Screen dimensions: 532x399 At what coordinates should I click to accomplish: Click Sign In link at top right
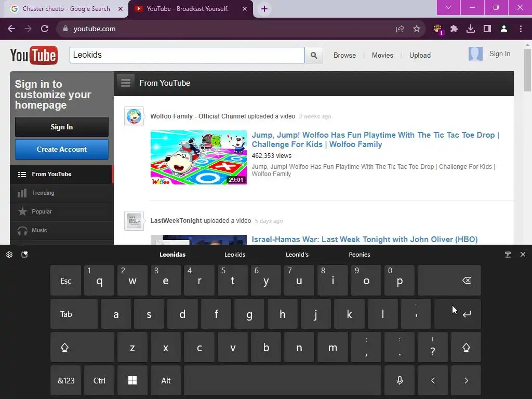(x=499, y=54)
